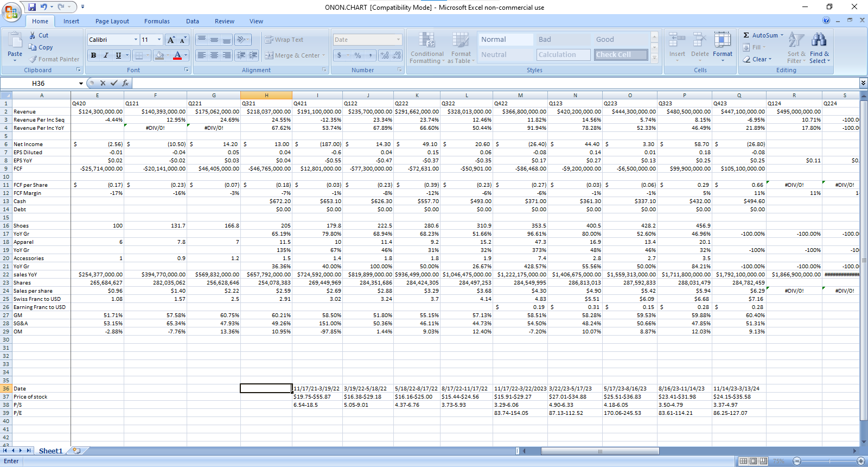Open the AutoSum dropdown arrow

(x=782, y=35)
